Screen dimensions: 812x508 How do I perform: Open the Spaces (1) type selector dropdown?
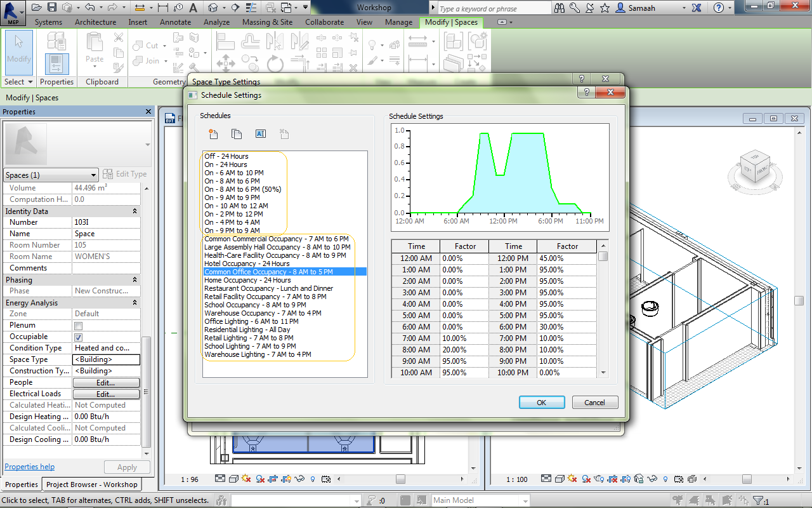[51, 175]
